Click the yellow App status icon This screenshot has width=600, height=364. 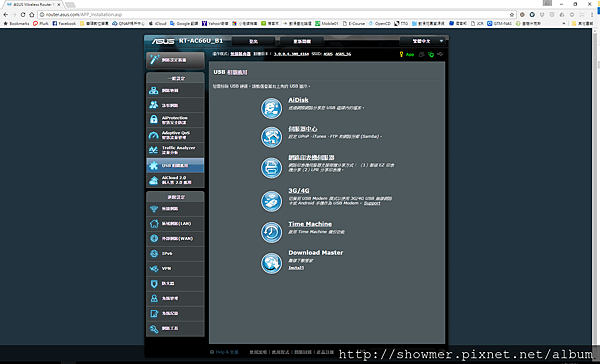click(401, 54)
